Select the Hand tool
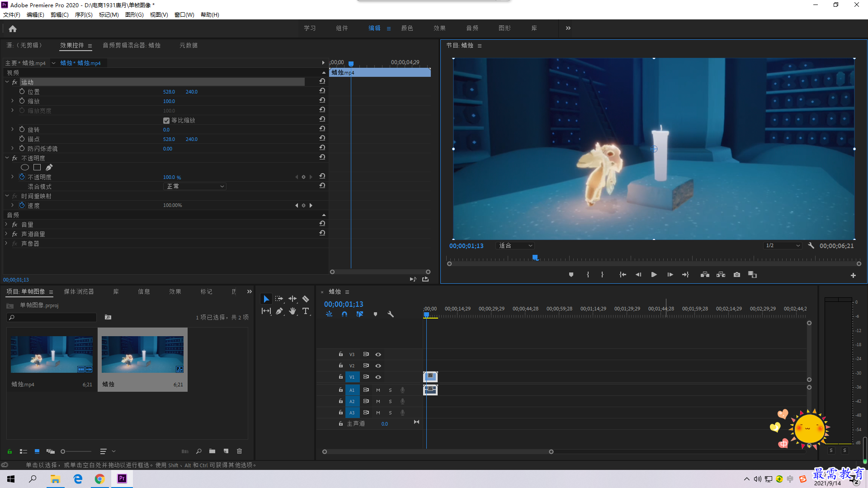This screenshot has height=488, width=868. pos(292,311)
